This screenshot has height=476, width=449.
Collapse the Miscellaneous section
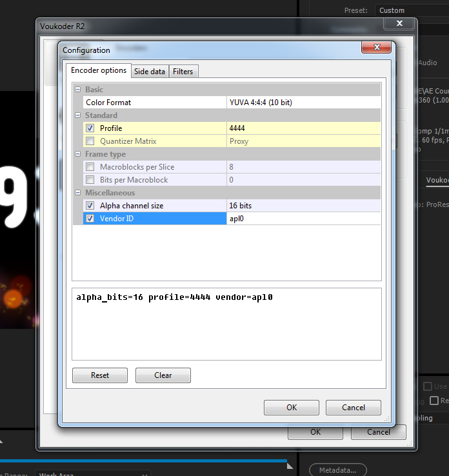[78, 193]
